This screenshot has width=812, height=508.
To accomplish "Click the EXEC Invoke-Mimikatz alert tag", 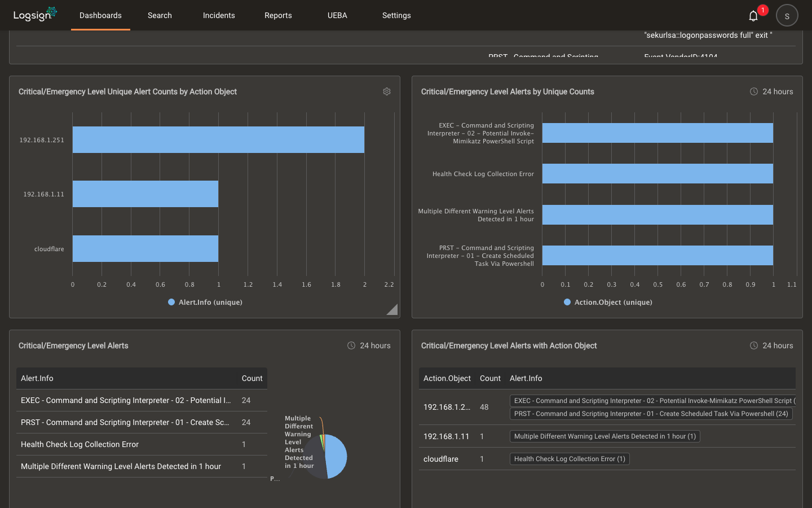I will pos(652,401).
